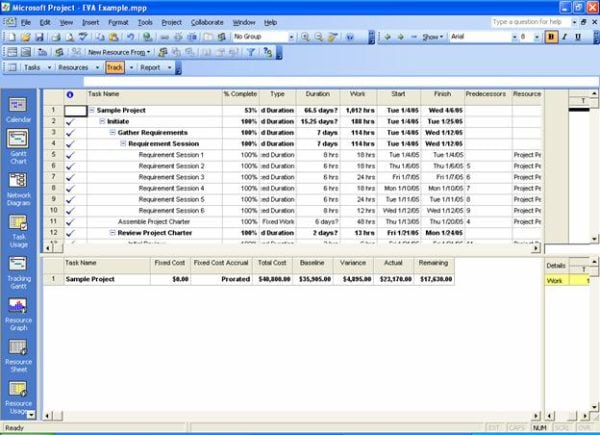Image resolution: width=600 pixels, height=435 pixels.
Task: Toggle the Project Guide pane icon
Action: click(12, 68)
